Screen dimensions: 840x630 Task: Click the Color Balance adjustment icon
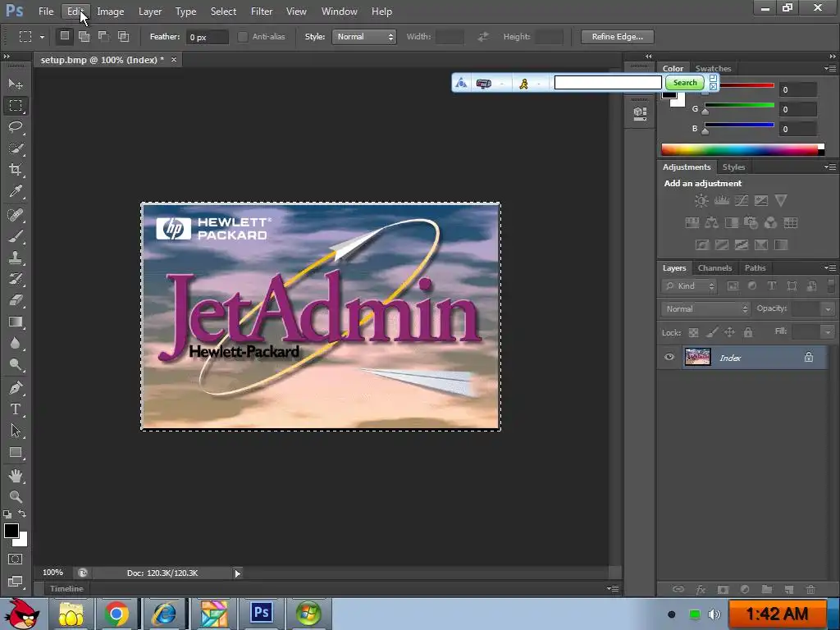712,223
